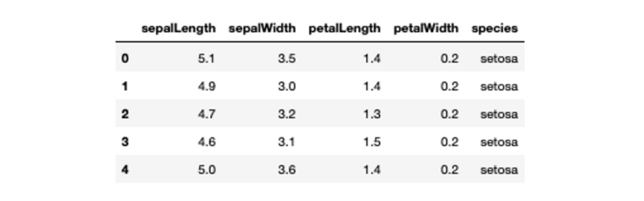Select the petalLength value 1.3
Screen dimensions: 644x201
[x=372, y=114]
